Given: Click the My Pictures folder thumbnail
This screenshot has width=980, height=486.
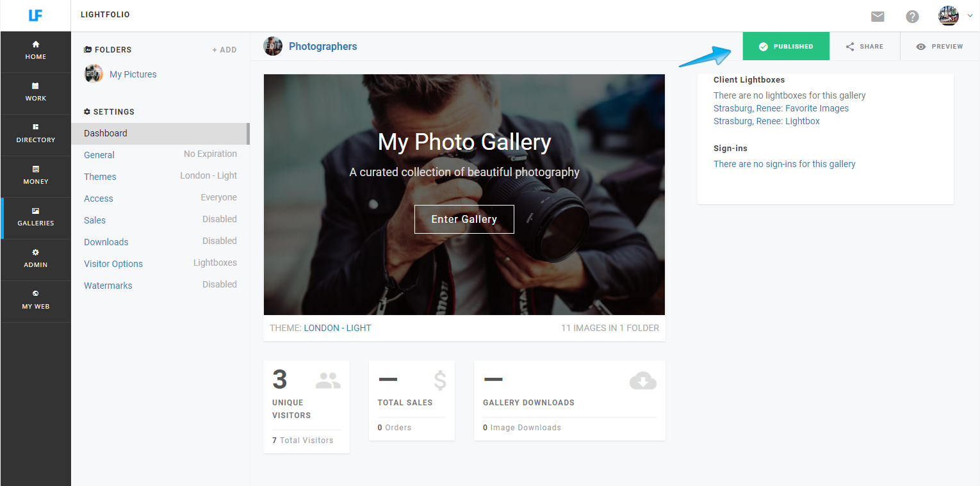Looking at the screenshot, I should 94,74.
